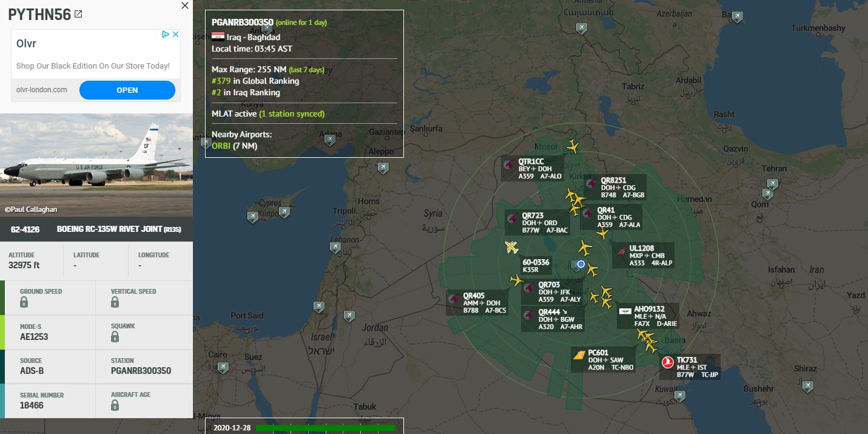The image size is (868, 434).
Task: Select the yellow aircraft icon near Mosul
Action: point(573,146)
